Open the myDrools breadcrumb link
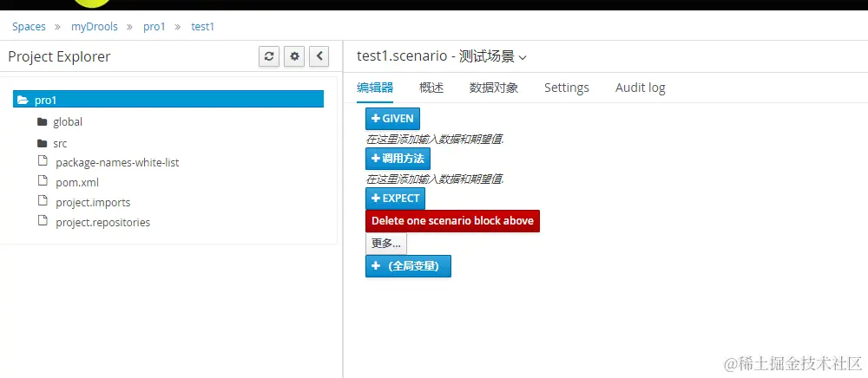Screen dimensions: 868x378 point(94,27)
